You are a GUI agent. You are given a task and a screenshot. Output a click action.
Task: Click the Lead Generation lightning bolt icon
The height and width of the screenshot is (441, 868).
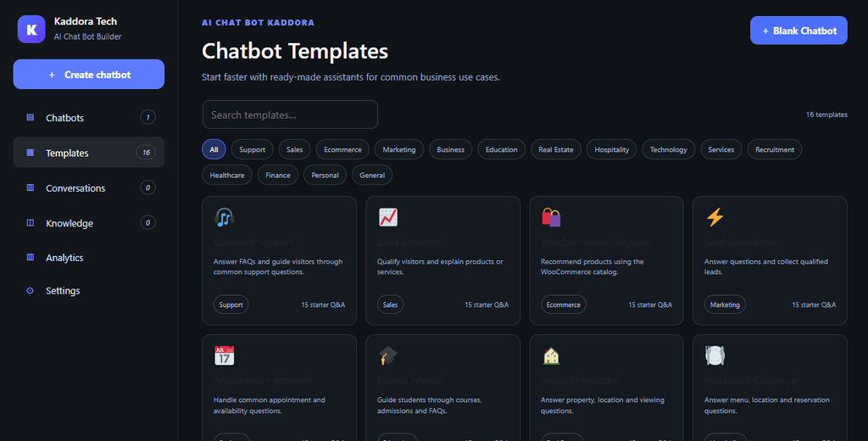click(x=715, y=217)
